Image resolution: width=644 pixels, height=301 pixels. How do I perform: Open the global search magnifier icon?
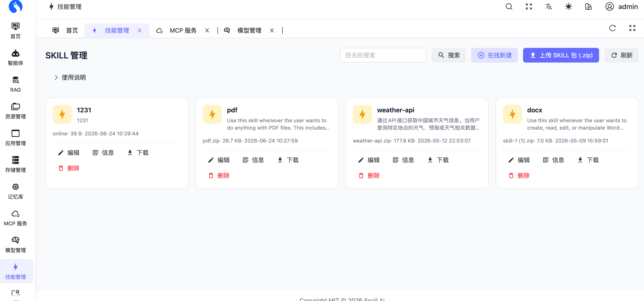[509, 6]
